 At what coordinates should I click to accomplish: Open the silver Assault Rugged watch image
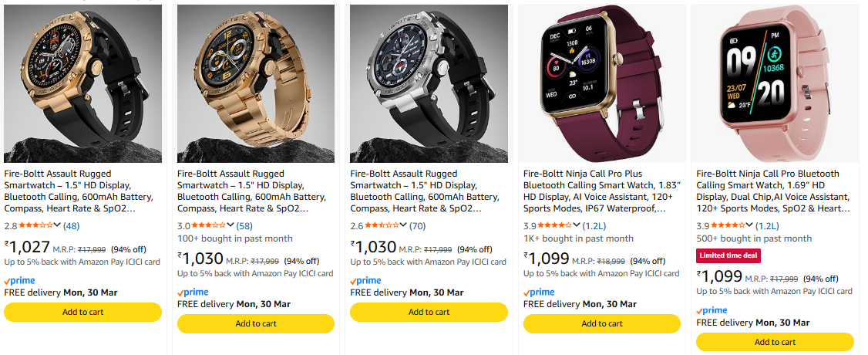click(x=429, y=83)
